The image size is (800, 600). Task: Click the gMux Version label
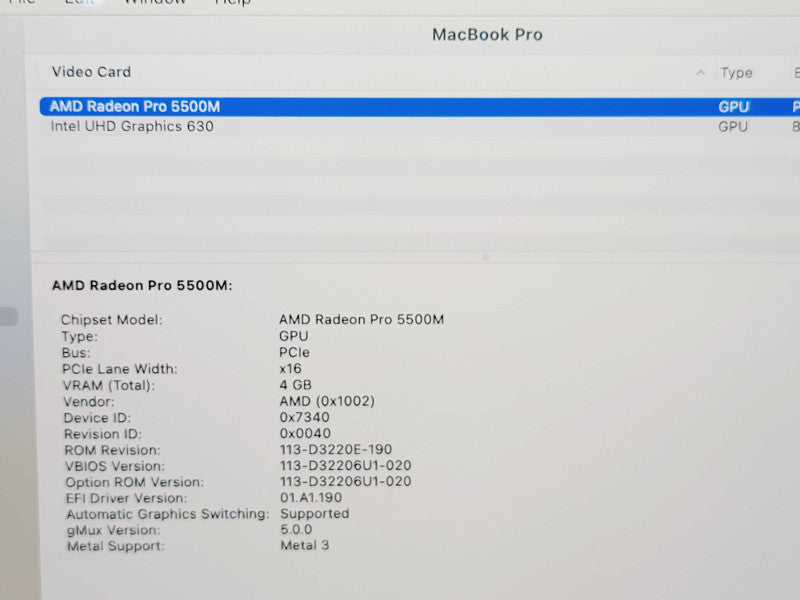(113, 530)
